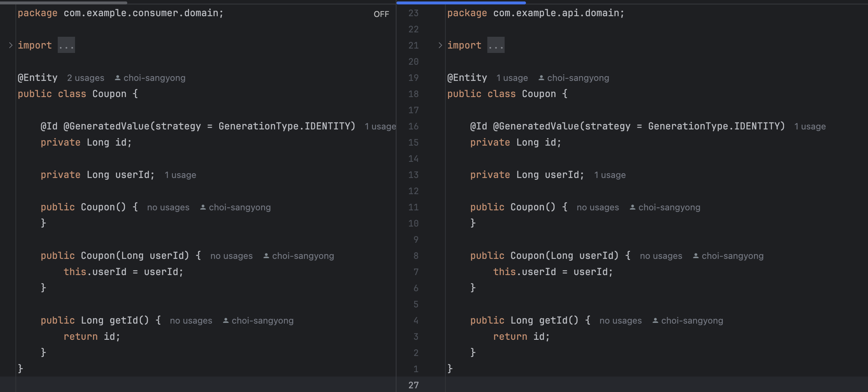Viewport: 868px width, 392px height.
Task: Expand the folded imports in the consumer Coupon file
Action: [x=11, y=45]
